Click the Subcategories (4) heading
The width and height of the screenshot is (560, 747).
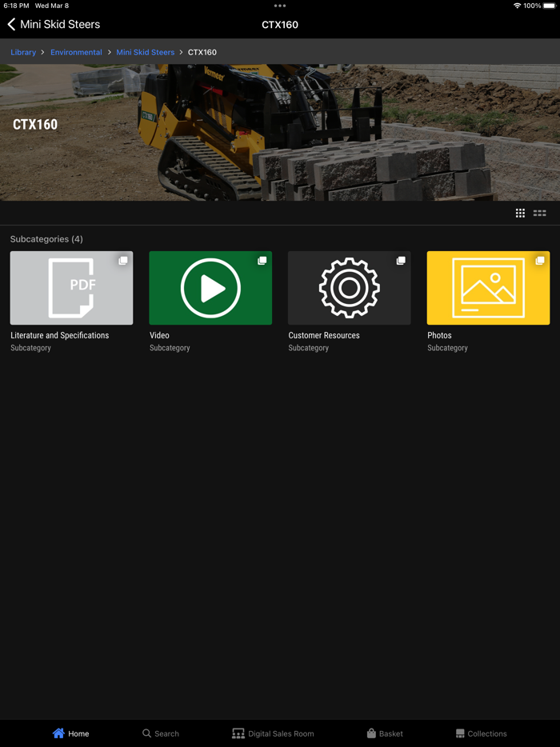pos(46,239)
